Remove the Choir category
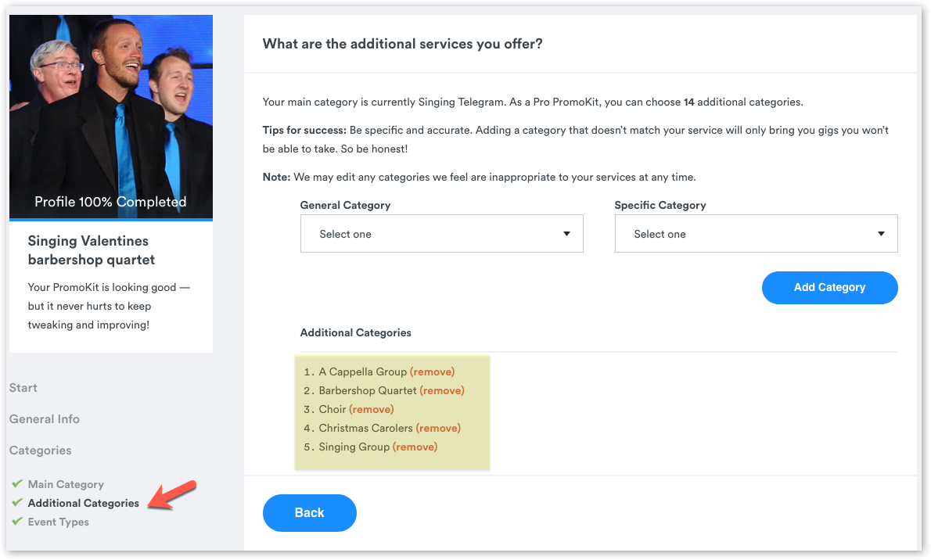Image resolution: width=931 pixels, height=560 pixels. pyautogui.click(x=371, y=409)
